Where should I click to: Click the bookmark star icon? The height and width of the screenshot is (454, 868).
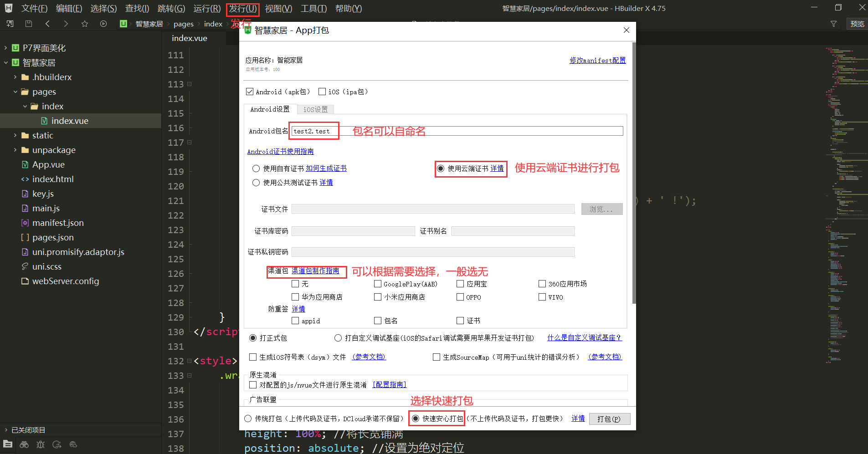85,24
